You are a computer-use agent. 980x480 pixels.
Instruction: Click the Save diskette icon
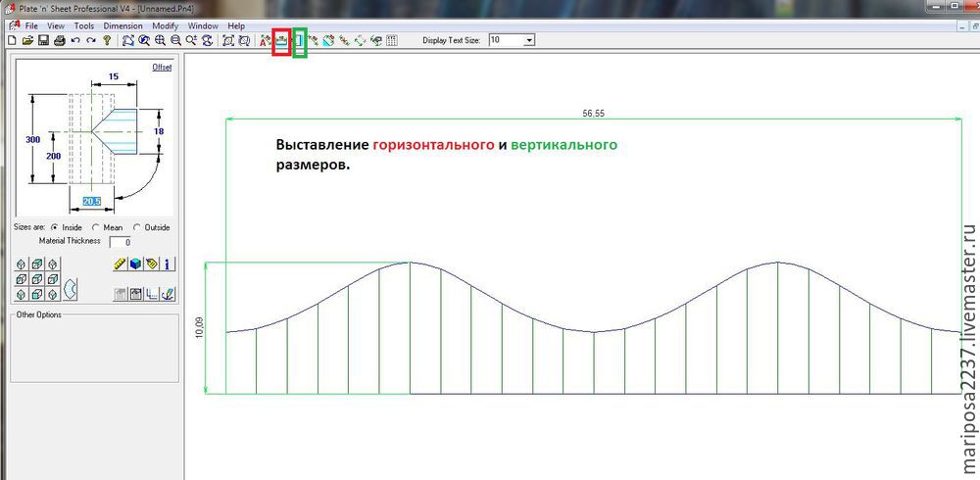tap(44, 41)
